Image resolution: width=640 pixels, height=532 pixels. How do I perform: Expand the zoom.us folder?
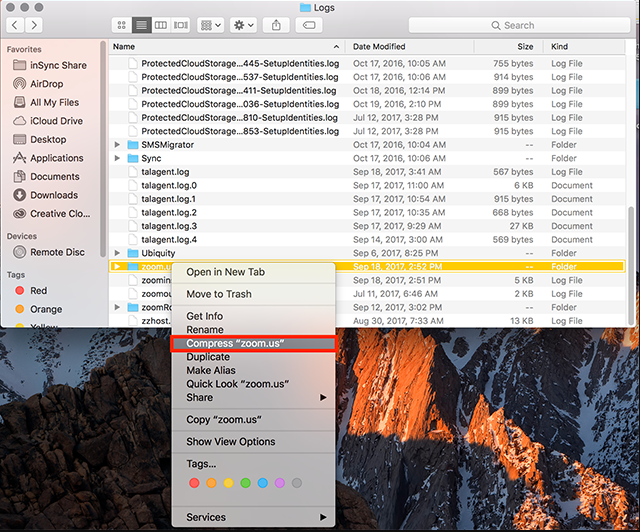tap(117, 267)
